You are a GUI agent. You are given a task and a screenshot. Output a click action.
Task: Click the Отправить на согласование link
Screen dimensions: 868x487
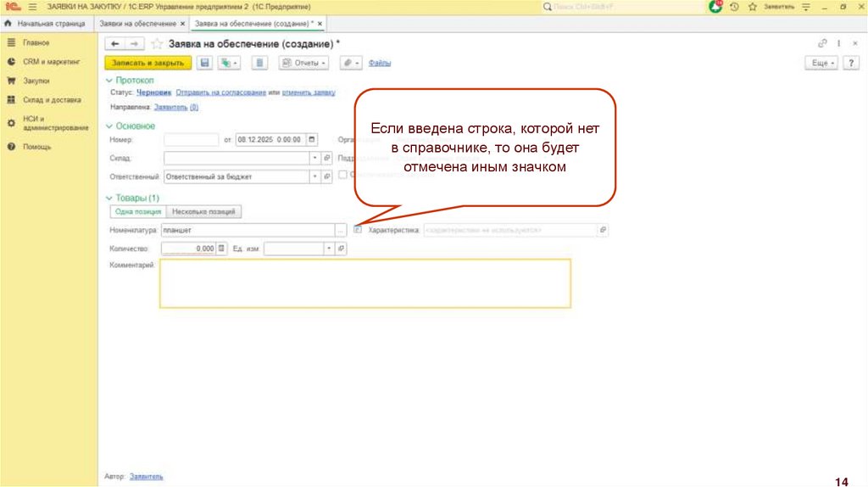(221, 92)
